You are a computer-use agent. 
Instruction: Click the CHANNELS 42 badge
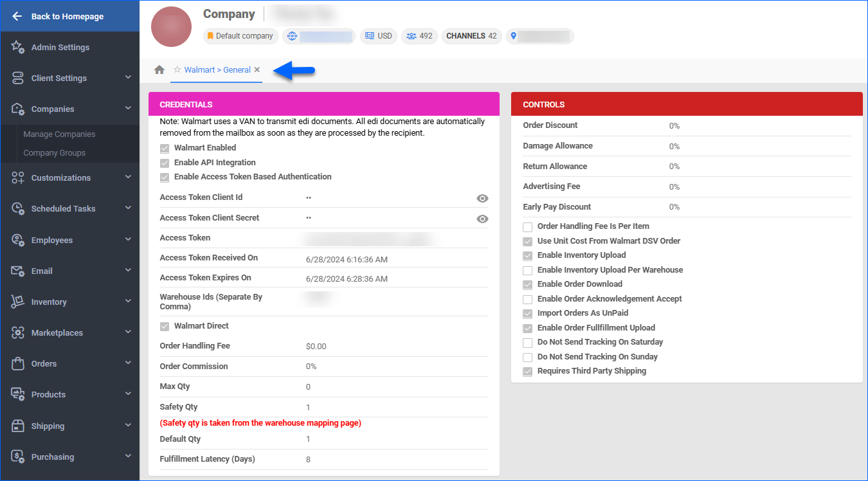471,36
